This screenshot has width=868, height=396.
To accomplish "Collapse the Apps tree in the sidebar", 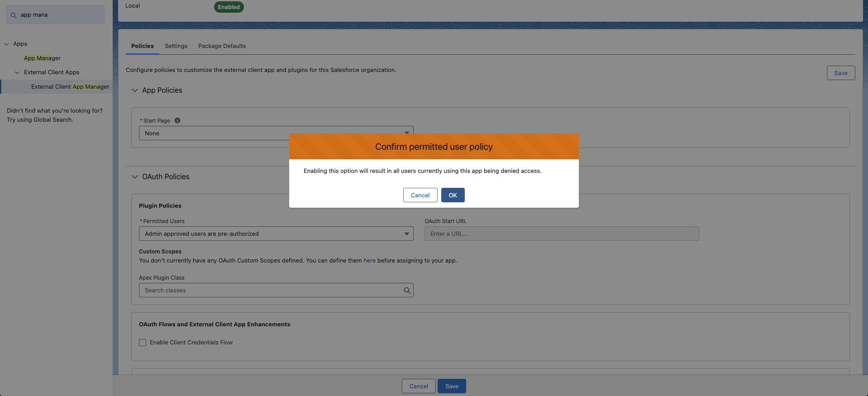I will pos(6,43).
